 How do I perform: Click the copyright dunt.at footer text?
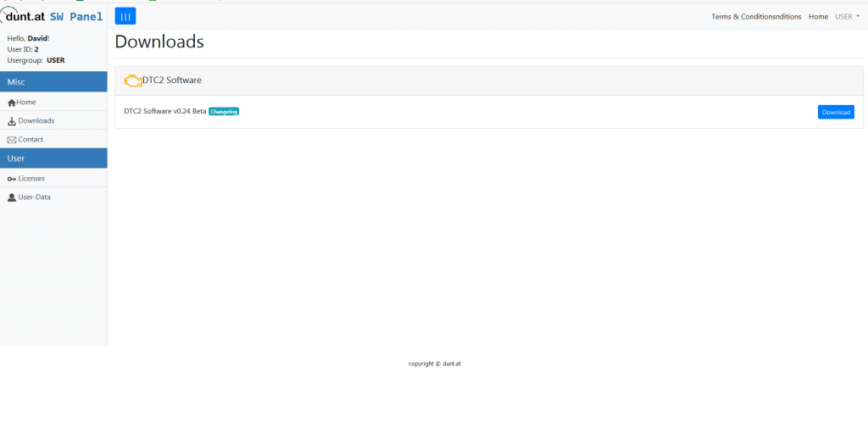point(434,363)
